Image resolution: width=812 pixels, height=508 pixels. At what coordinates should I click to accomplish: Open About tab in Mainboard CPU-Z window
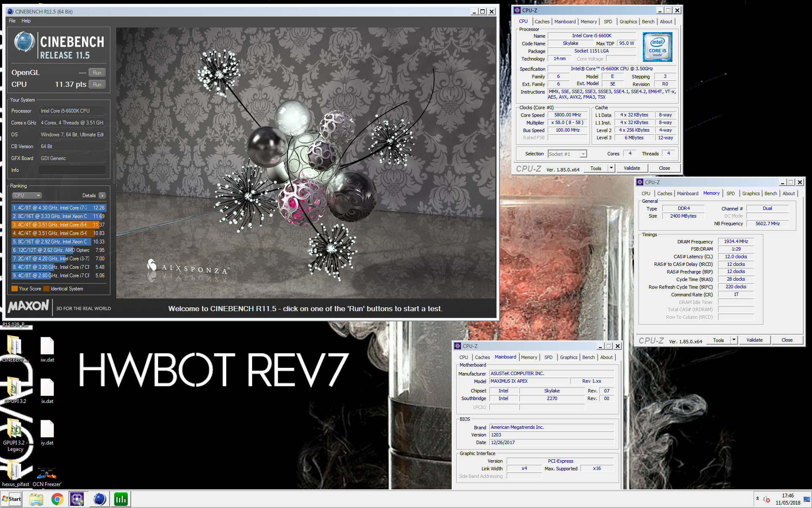click(606, 357)
